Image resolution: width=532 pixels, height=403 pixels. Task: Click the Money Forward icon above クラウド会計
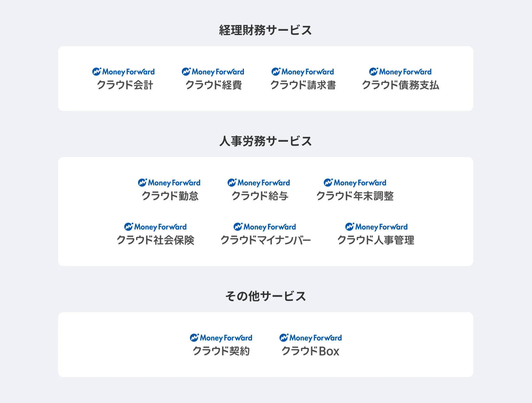[x=97, y=72]
